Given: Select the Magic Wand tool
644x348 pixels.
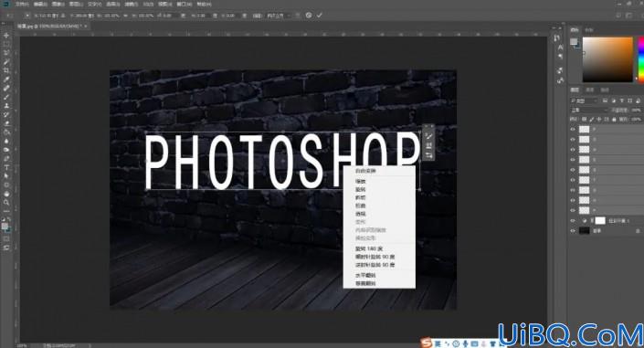Looking at the screenshot, I should click(6, 62).
